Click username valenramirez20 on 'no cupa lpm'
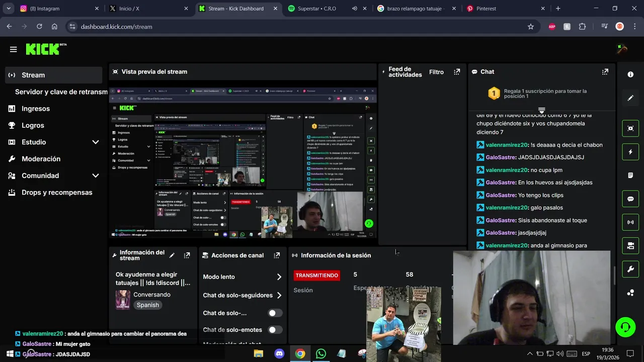 pos(506,170)
